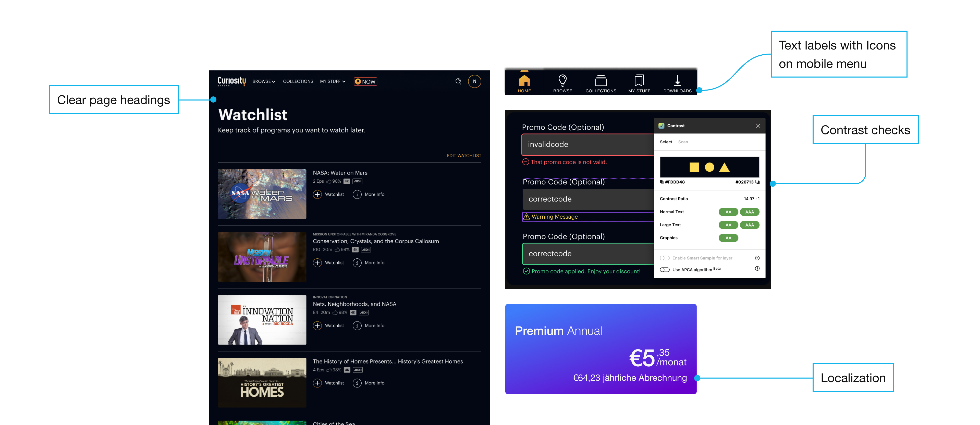
Task: Open the Water on Mars thumbnail
Action: click(262, 194)
